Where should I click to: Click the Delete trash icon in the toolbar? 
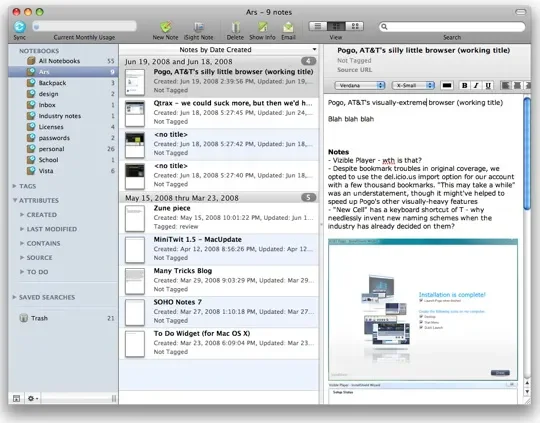point(236,27)
